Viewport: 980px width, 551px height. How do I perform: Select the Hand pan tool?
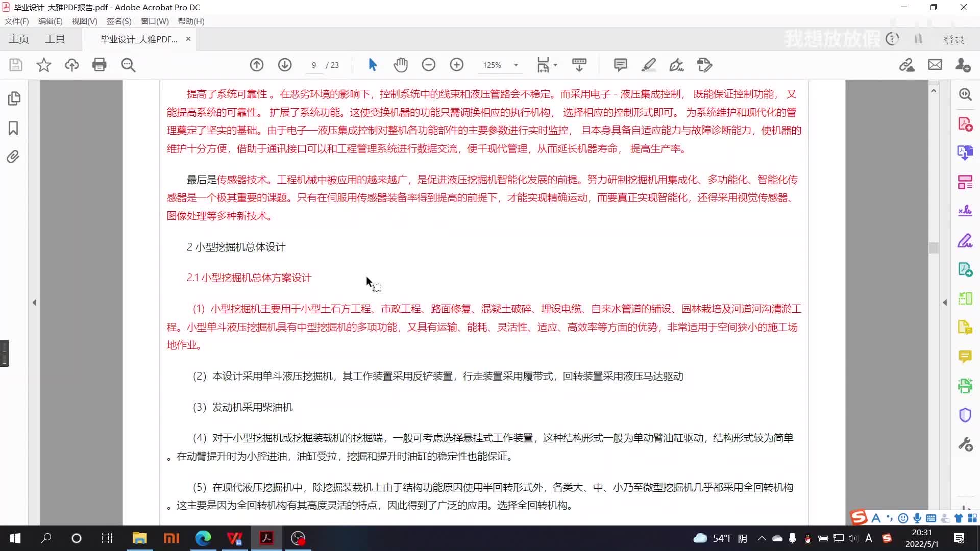click(401, 65)
